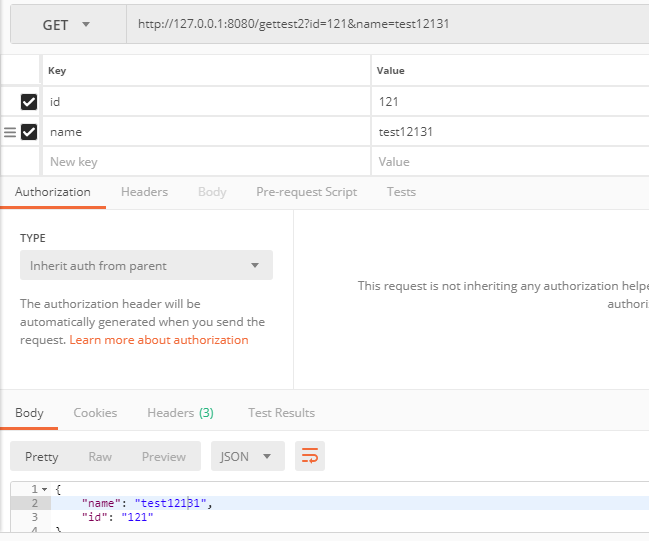Click the 121 value cell

[510, 102]
